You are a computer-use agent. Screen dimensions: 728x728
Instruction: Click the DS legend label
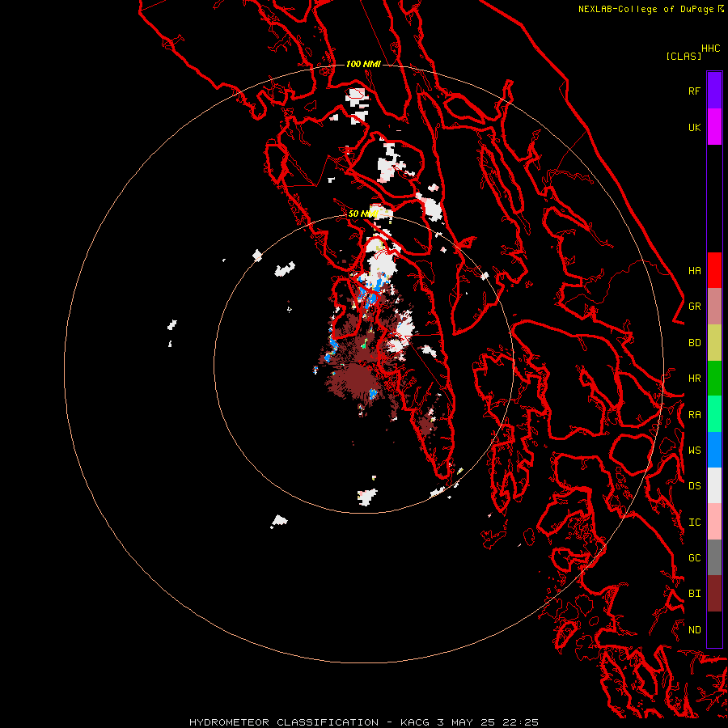pos(694,486)
